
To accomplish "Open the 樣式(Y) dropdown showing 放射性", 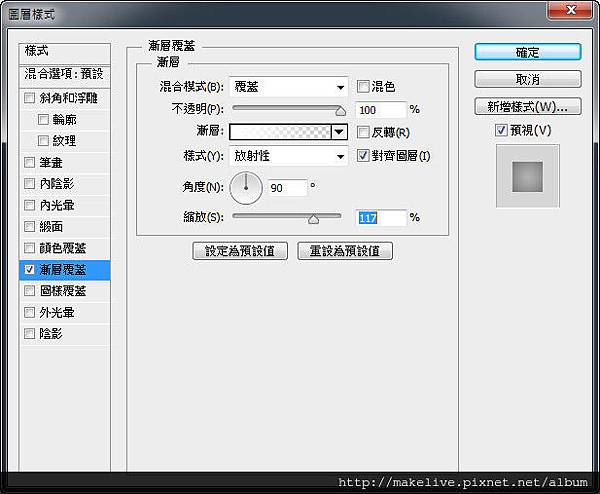I will point(289,156).
